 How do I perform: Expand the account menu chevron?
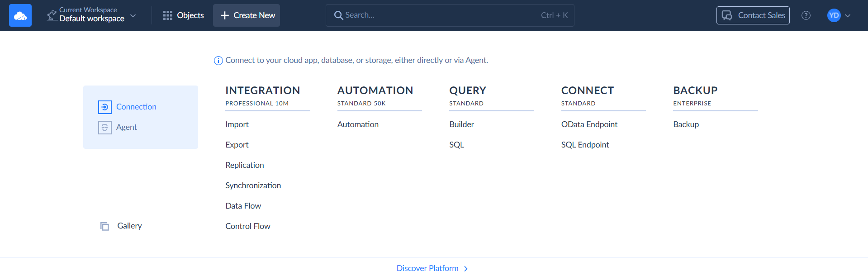pos(848,15)
